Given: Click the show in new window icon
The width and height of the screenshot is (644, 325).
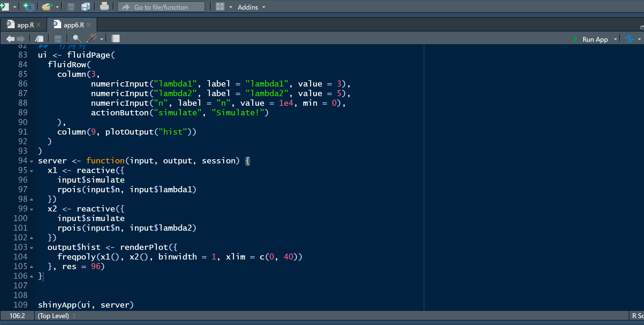Looking at the screenshot, I should tap(39, 39).
